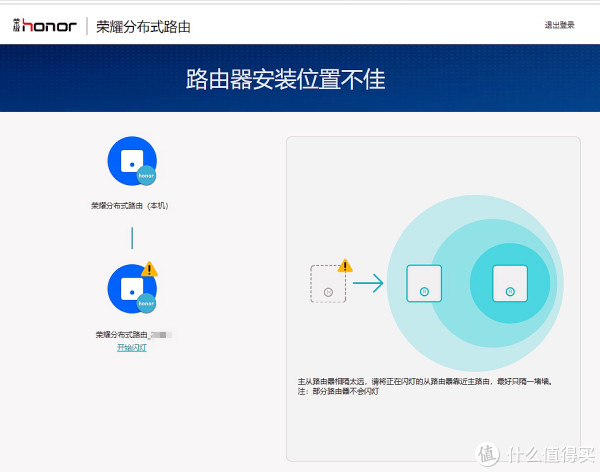Screen dimensions: 600x472
Task: Click the placement advice text starting 主从路由器
Action: [426, 381]
